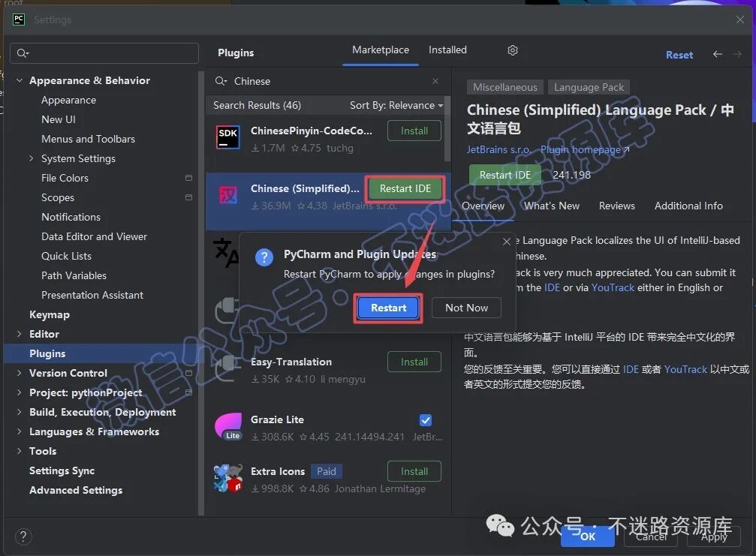The height and width of the screenshot is (556, 756).
Task: Expand the Tools node
Action: (x=20, y=450)
